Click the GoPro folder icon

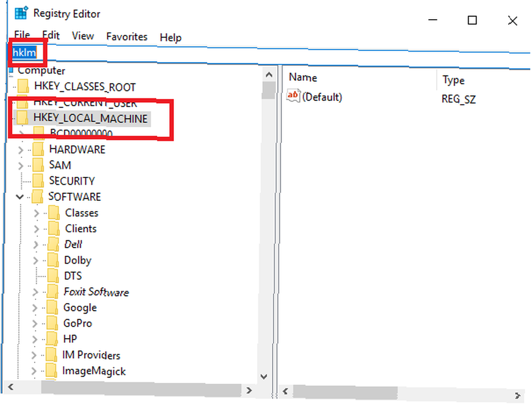[52, 323]
